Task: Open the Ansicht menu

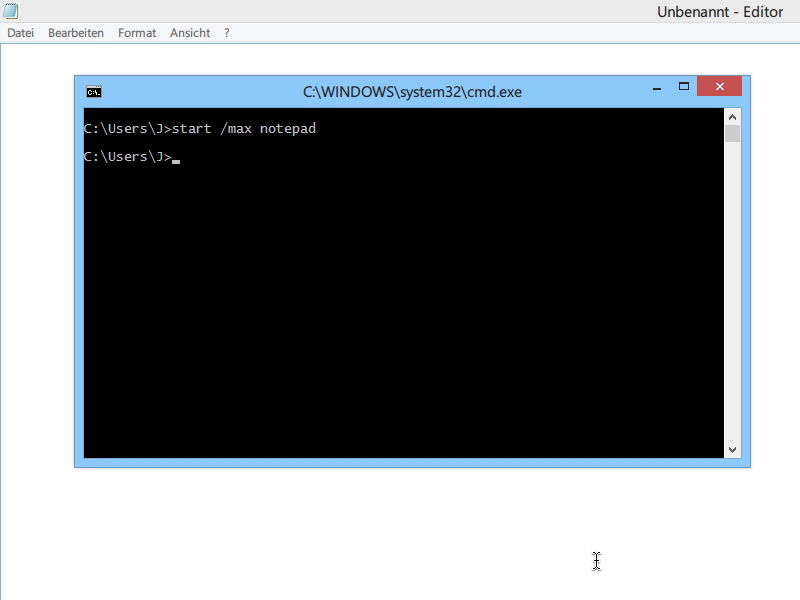Action: (190, 33)
